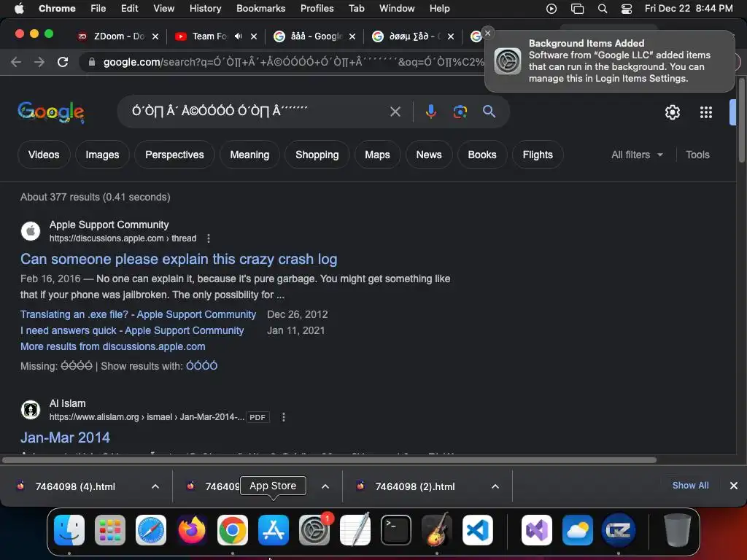747x560 pixels.
Task: Filter results by Shopping
Action: click(317, 155)
